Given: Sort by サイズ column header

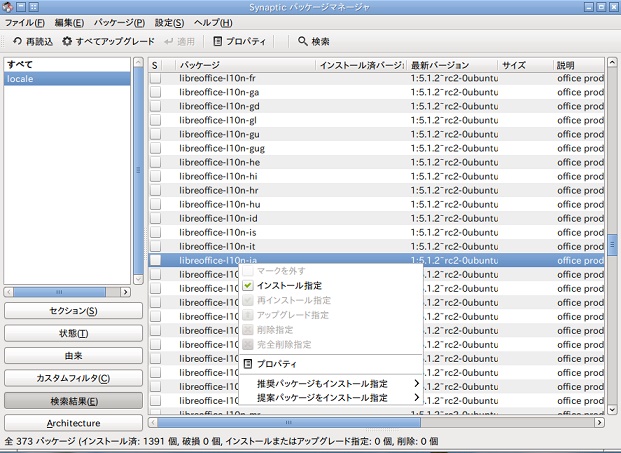Looking at the screenshot, I should click(x=525, y=65).
